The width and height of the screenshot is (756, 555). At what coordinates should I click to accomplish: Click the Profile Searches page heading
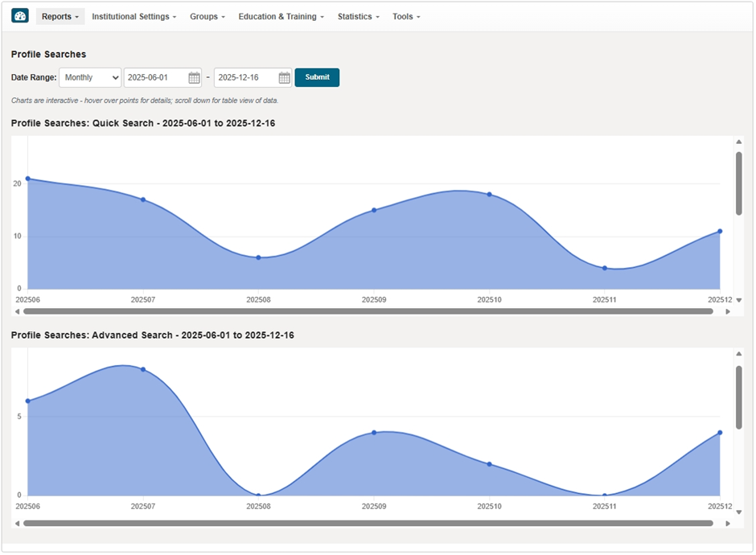pyautogui.click(x=49, y=54)
